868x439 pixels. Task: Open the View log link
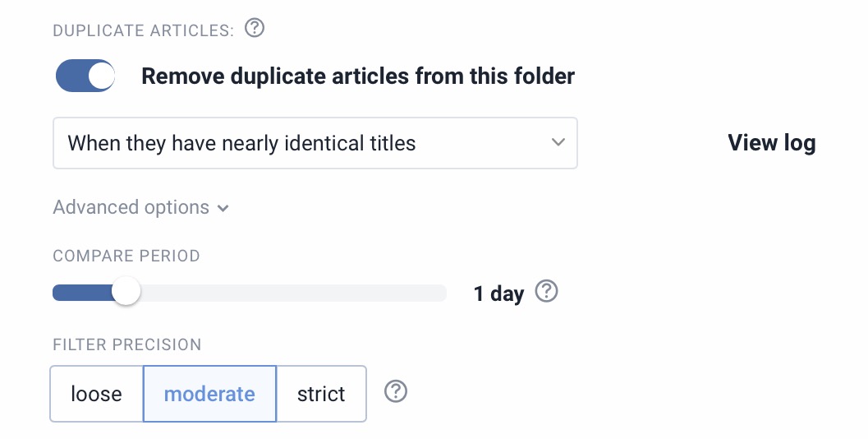click(771, 143)
